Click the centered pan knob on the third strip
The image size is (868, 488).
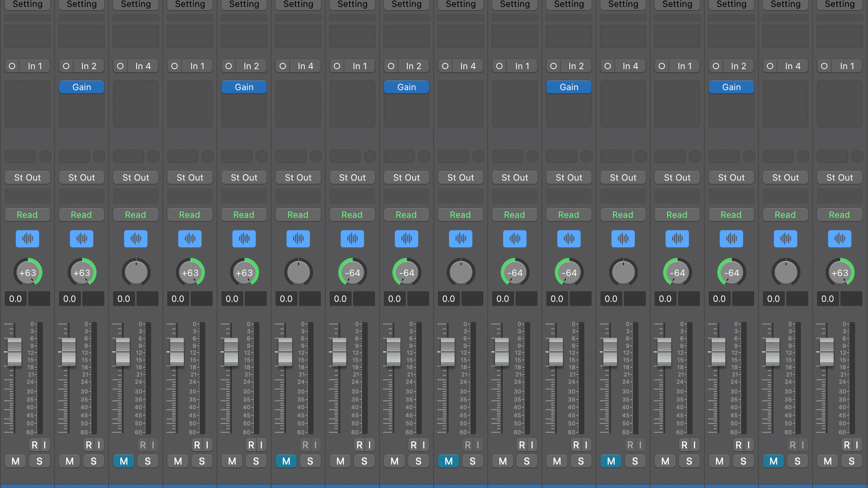click(136, 273)
